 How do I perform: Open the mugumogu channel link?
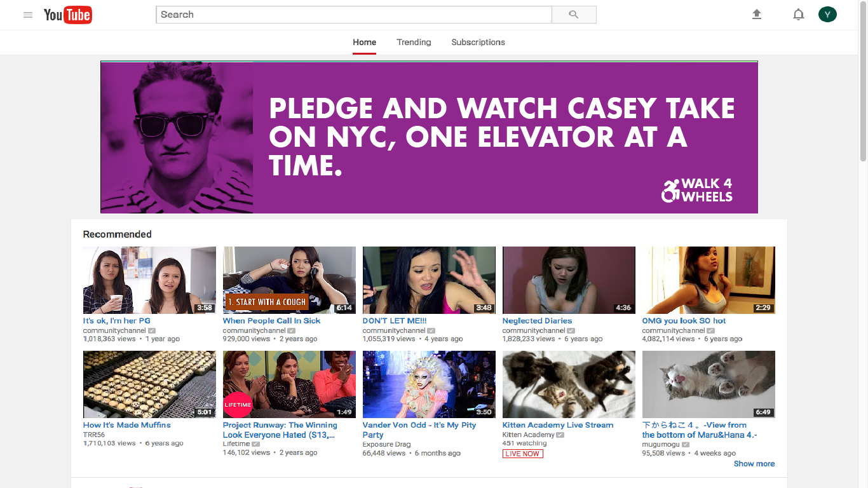click(x=661, y=444)
